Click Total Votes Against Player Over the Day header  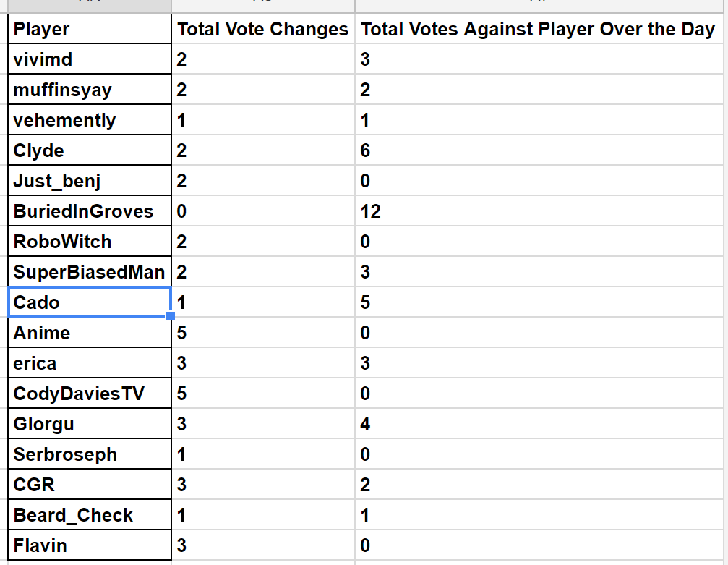(x=537, y=30)
